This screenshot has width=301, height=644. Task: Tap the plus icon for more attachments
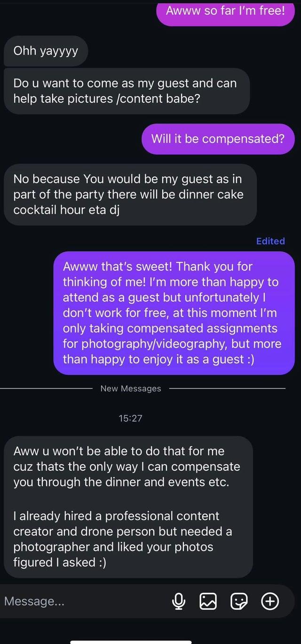(x=270, y=601)
